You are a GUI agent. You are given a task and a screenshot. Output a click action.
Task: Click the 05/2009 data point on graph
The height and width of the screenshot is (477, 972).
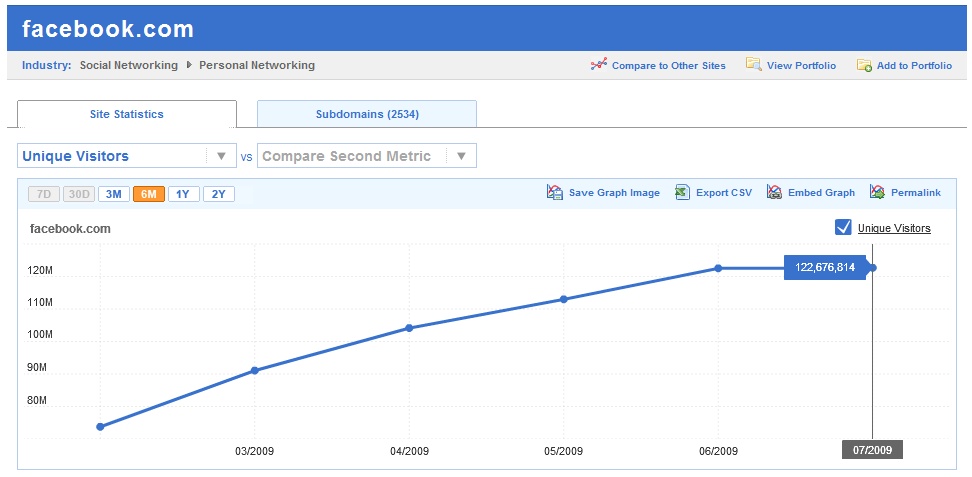click(x=563, y=299)
